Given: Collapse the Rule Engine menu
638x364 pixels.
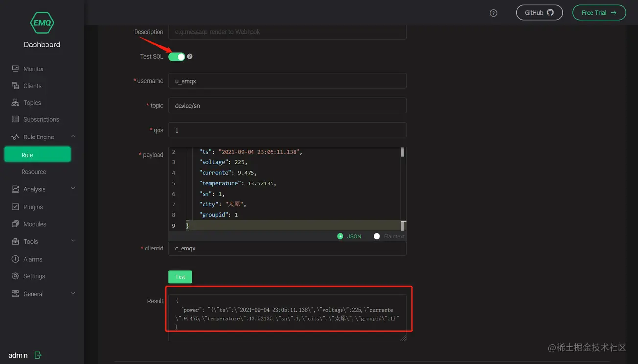Looking at the screenshot, I should 73,136.
